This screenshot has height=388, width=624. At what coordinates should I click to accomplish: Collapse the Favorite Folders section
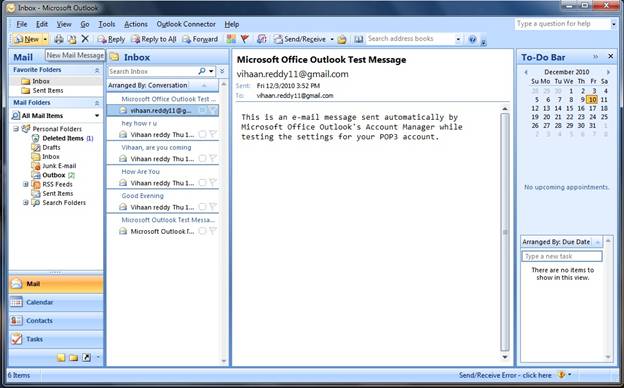[97, 70]
